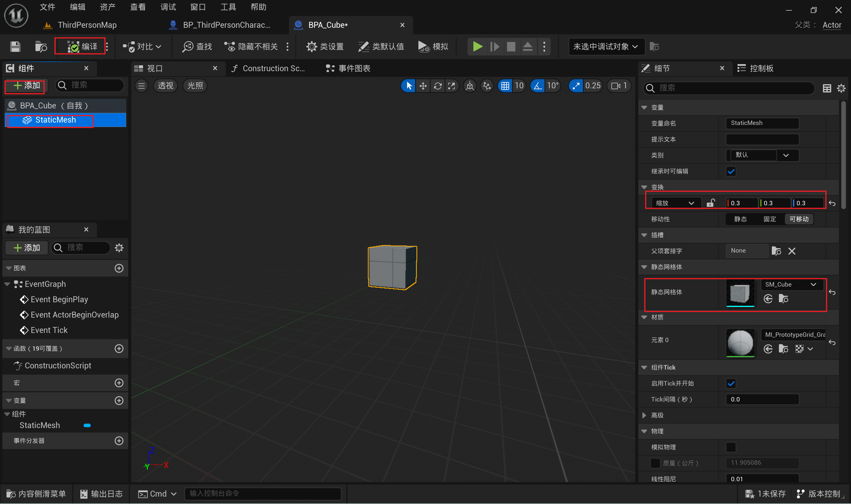
Task: Expand the 高级 section
Action: (x=644, y=415)
